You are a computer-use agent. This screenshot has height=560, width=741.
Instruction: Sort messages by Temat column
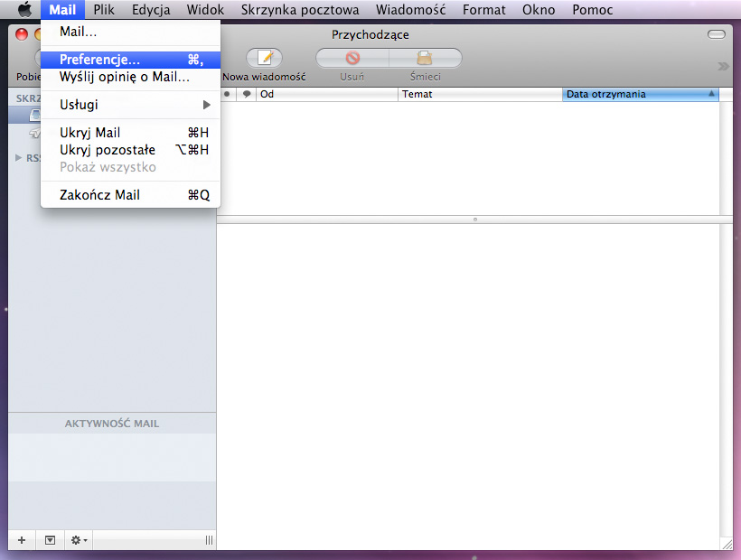[480, 94]
